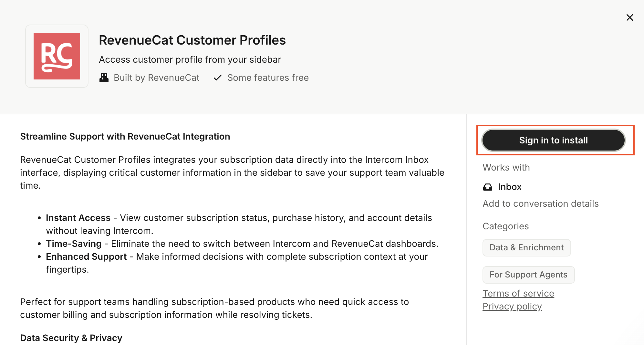Click the Streamline Support with RevenueCat Integration heading
The width and height of the screenshot is (644, 345).
[x=125, y=137]
